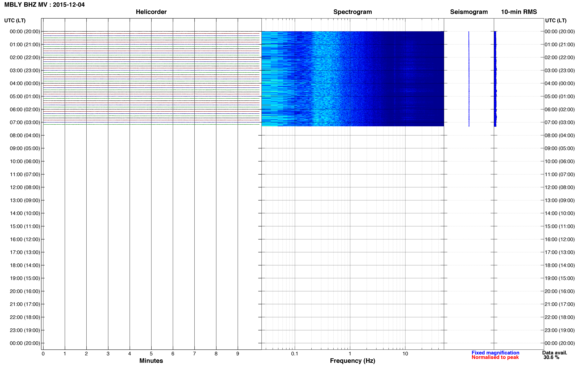Click the '0' minute tick label
588x368 pixels.
[43, 354]
